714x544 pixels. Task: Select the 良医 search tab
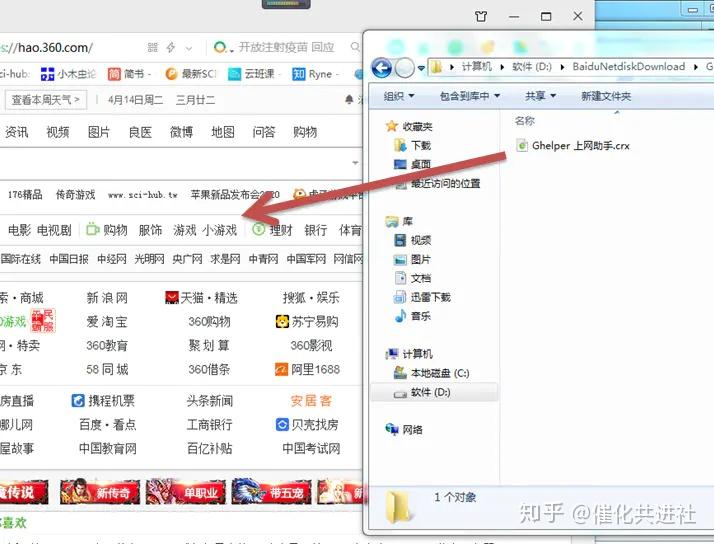(140, 132)
